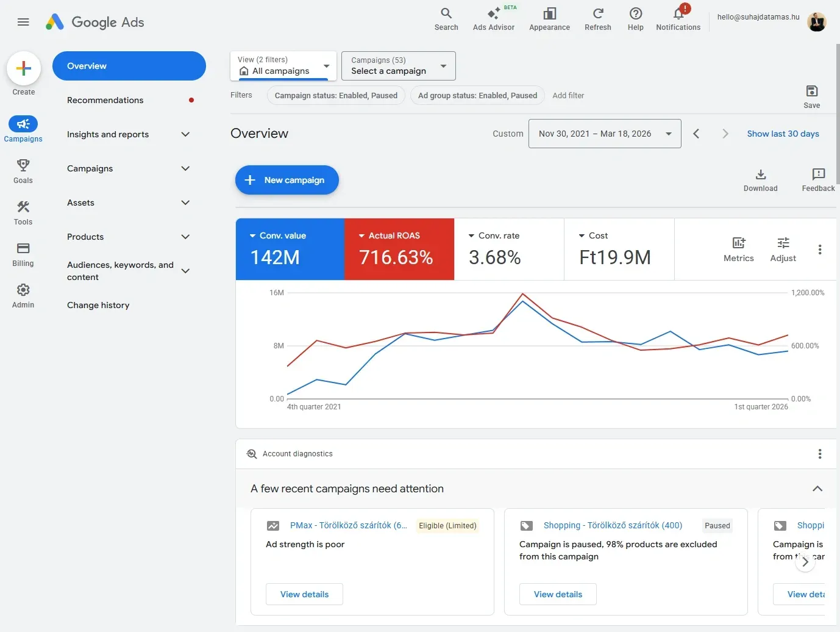840x632 pixels.
Task: Go to previous date range
Action: 696,134
